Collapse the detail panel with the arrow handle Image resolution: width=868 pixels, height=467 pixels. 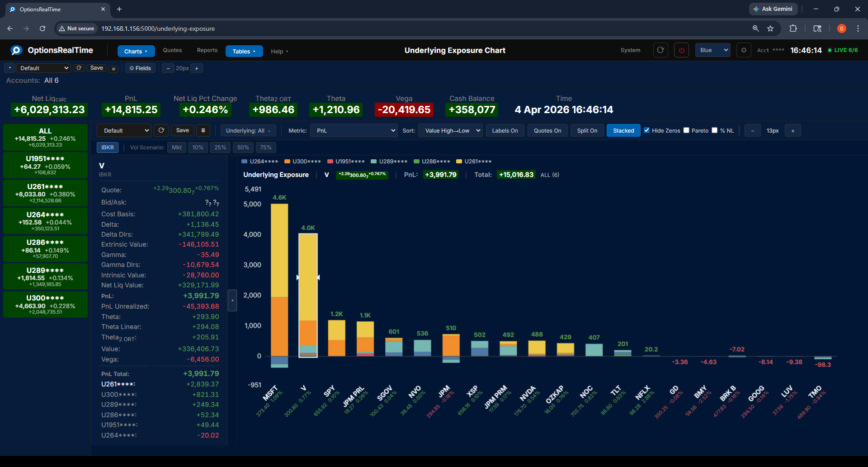[x=232, y=300]
